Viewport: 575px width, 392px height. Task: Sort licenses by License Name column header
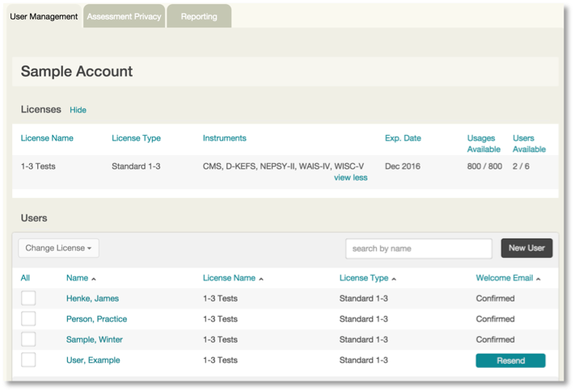coord(47,138)
